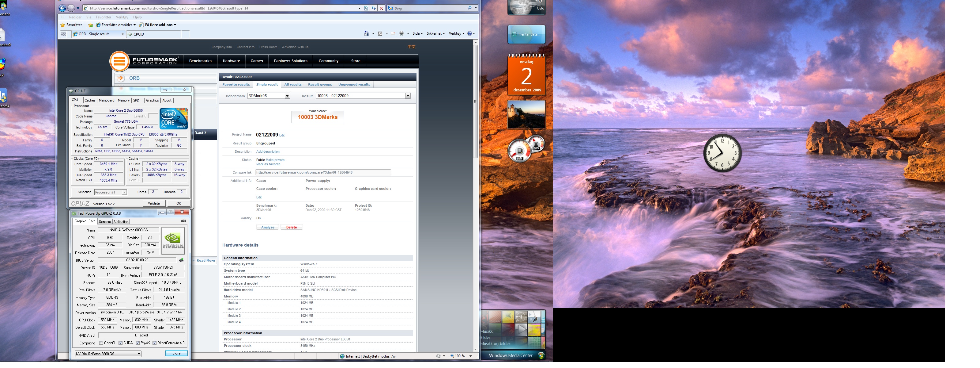Screen dimensions: 980x368
Task: Stop loading with the red X icon
Action: pyautogui.click(x=381, y=8)
